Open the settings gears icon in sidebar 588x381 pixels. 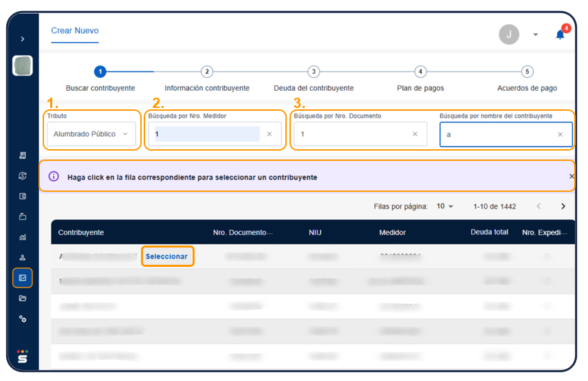pyautogui.click(x=23, y=319)
